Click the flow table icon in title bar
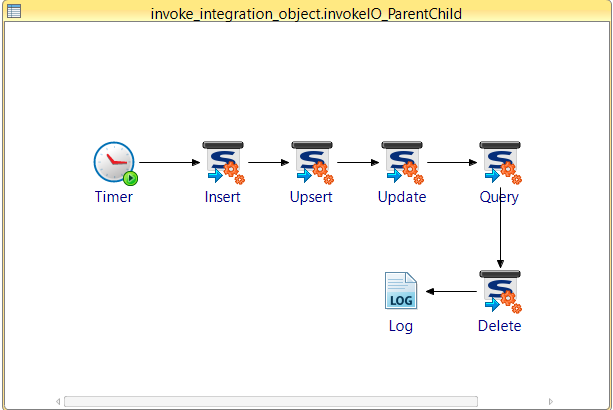613x410 pixels. click(x=14, y=11)
